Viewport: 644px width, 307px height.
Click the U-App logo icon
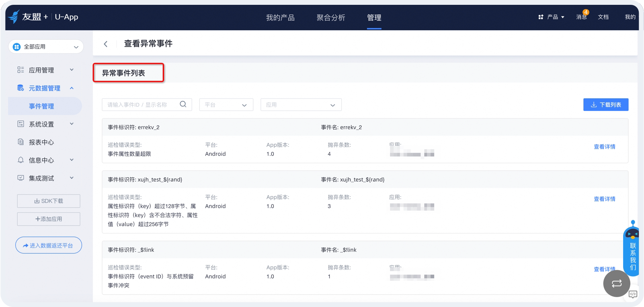pos(14,17)
